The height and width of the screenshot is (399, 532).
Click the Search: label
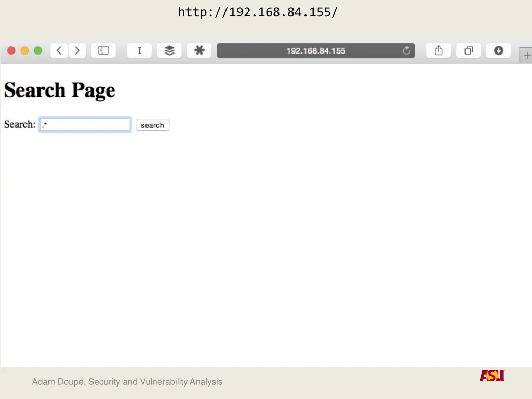click(x=20, y=124)
